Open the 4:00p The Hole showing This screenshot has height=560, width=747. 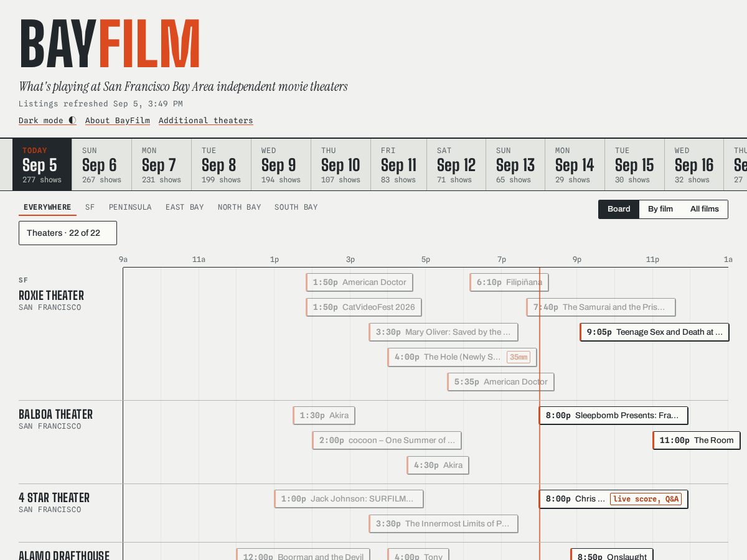(462, 357)
